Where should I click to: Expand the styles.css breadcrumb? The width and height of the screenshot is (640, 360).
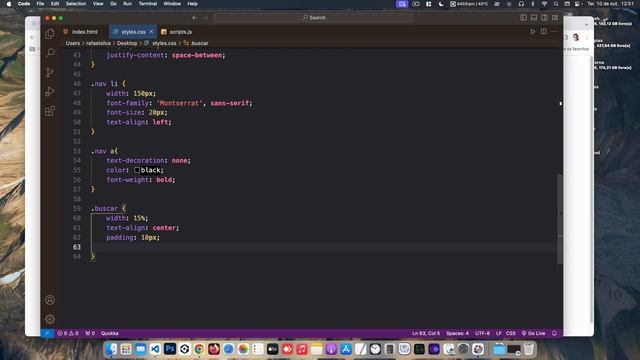coord(164,43)
